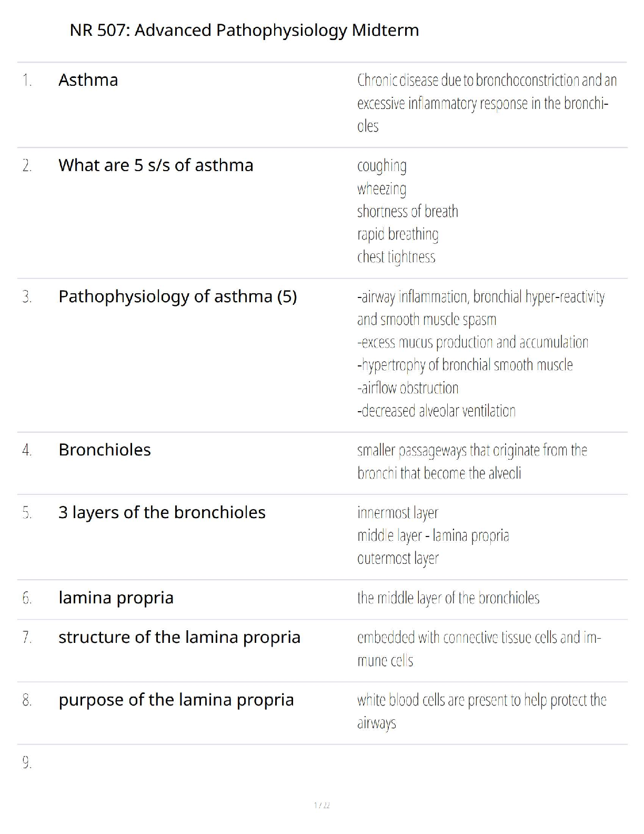
Task: Click the definition the middle layer of the bronchioles
Action: (448, 598)
